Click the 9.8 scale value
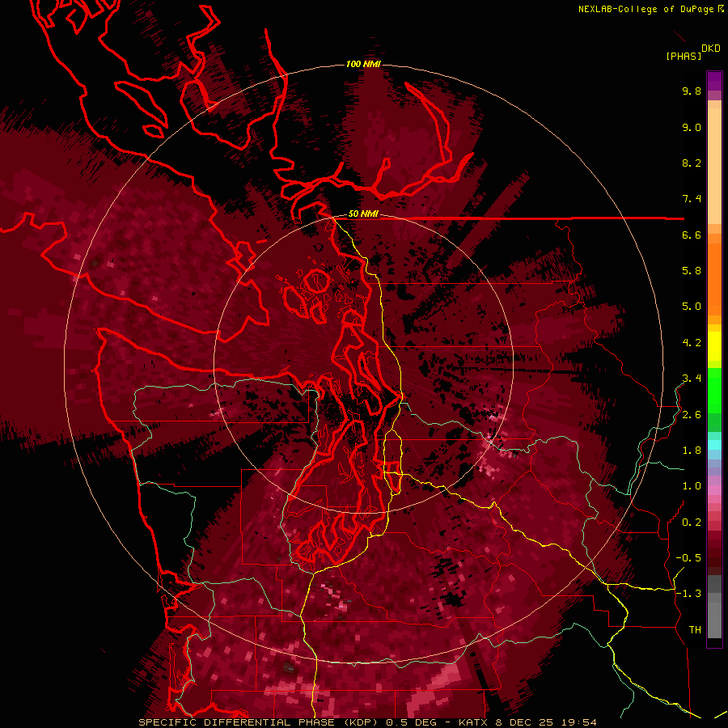 [x=692, y=91]
